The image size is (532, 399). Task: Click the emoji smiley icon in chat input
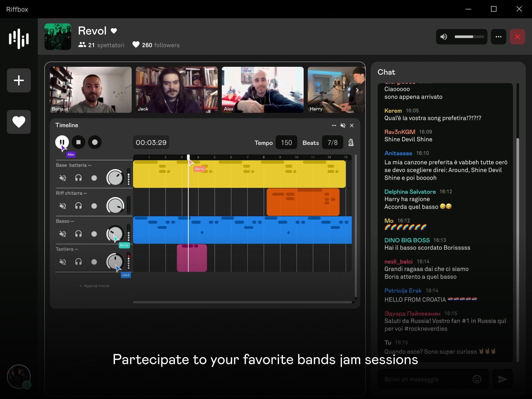pos(477,379)
